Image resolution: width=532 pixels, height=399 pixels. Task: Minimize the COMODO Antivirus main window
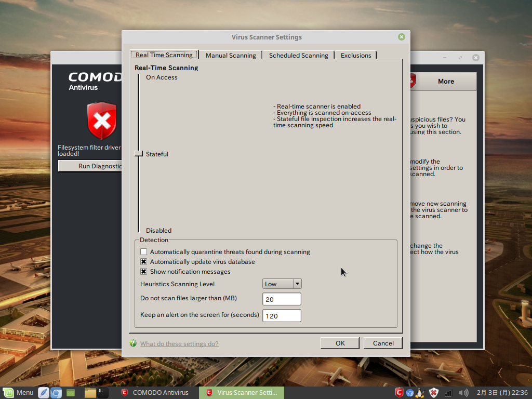coord(445,58)
